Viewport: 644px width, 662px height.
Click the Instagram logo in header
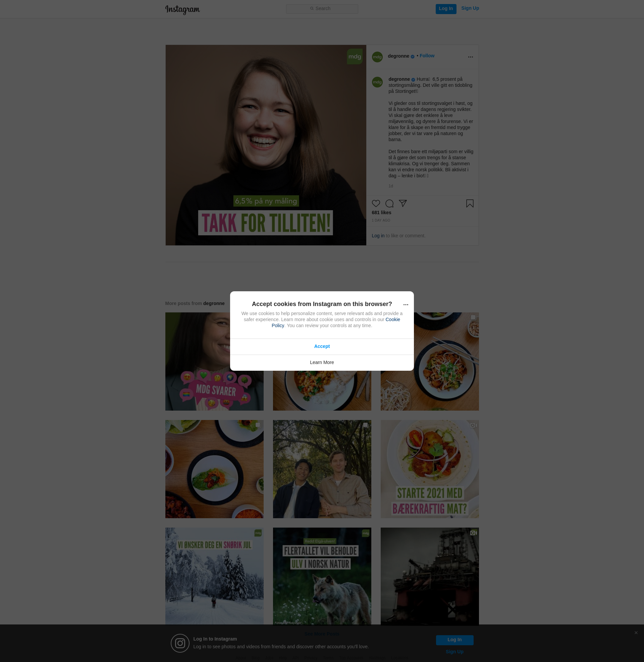point(182,9)
